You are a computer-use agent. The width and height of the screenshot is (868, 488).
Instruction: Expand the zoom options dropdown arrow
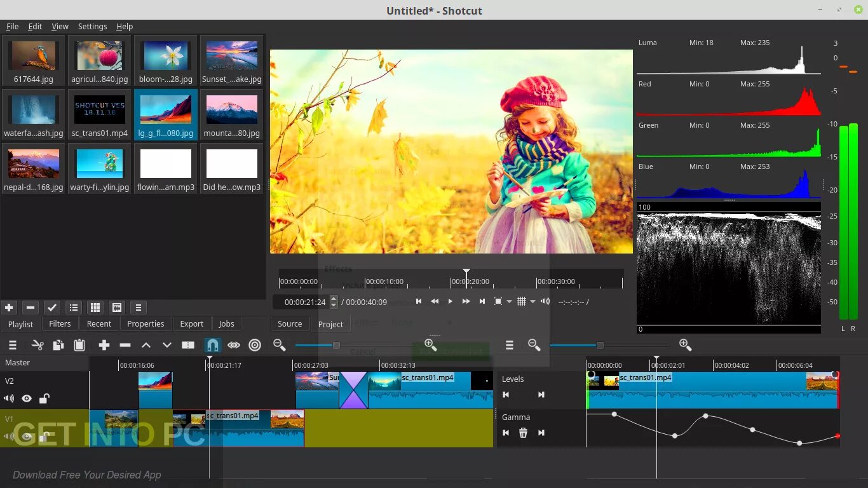pos(509,302)
